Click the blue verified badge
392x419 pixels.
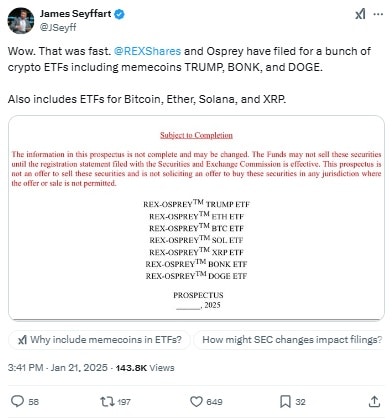coord(120,14)
